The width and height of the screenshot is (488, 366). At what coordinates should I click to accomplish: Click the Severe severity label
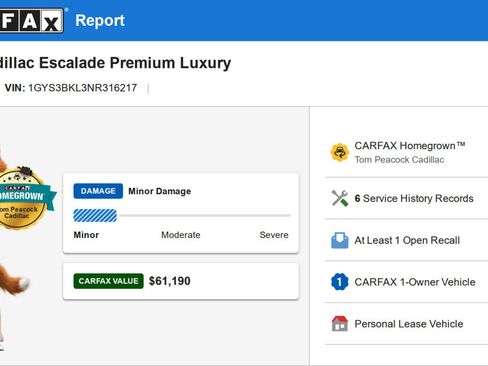(274, 235)
